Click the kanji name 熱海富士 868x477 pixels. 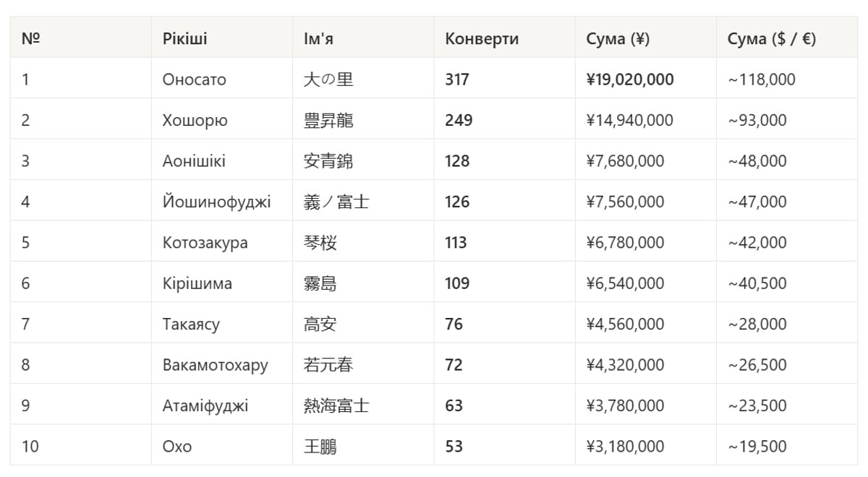click(x=336, y=406)
